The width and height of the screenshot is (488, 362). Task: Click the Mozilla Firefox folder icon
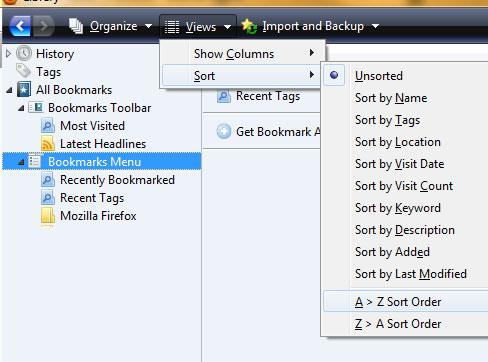48,216
